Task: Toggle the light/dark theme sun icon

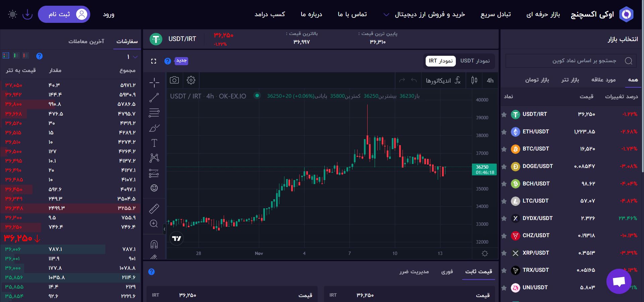Action: pos(12,14)
